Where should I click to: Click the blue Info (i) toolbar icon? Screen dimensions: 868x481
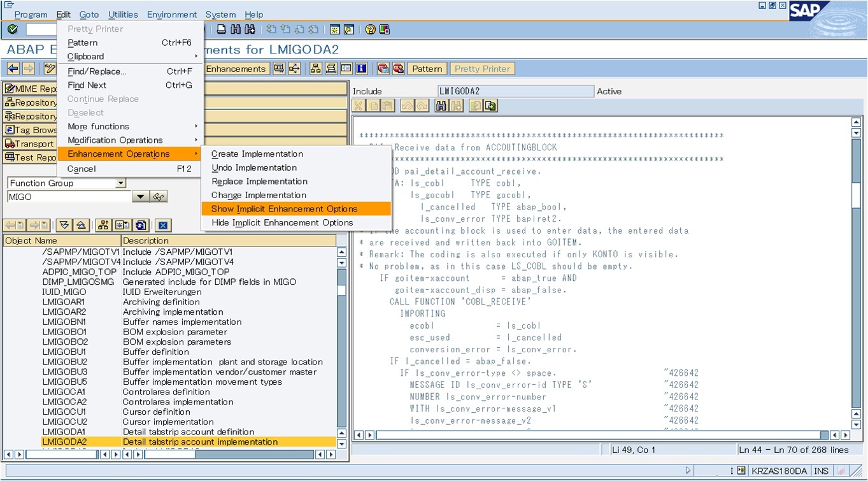pyautogui.click(x=360, y=68)
